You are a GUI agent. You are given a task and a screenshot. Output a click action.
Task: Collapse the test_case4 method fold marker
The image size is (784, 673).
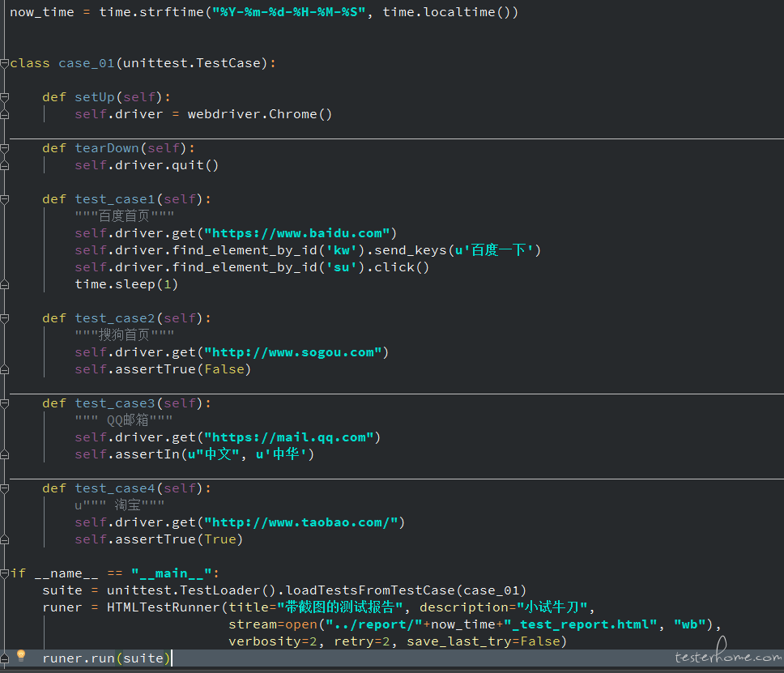click(x=5, y=488)
